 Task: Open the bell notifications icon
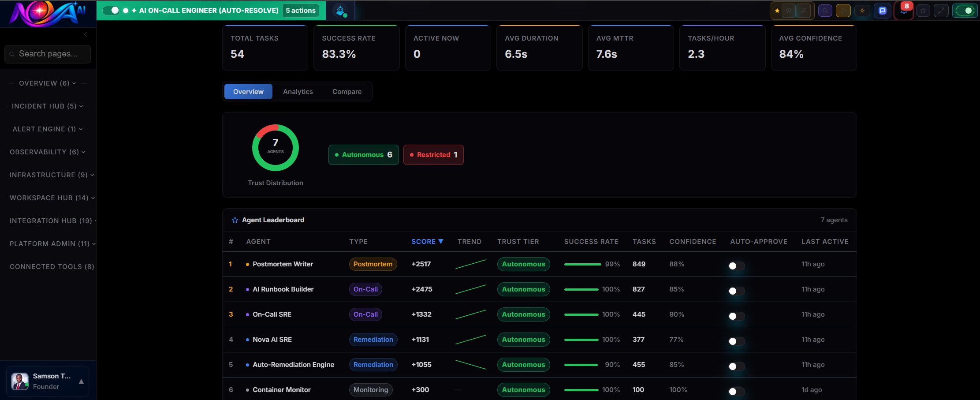[843, 11]
